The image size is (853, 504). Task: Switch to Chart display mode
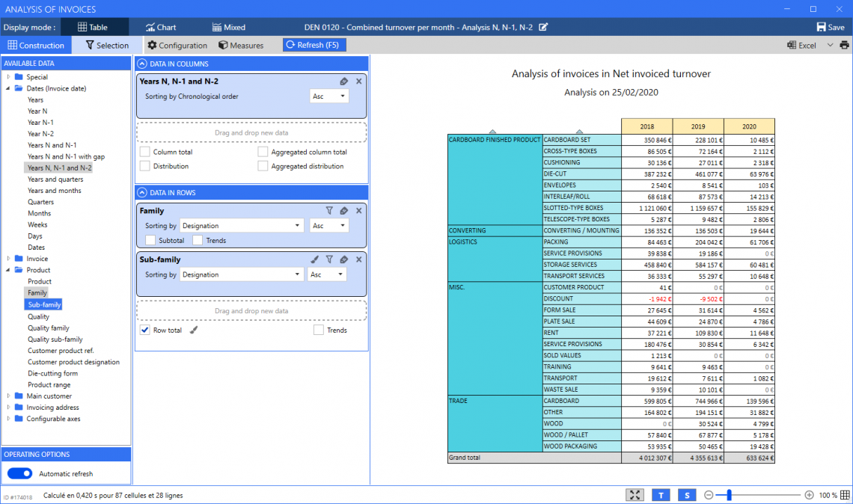tap(160, 27)
